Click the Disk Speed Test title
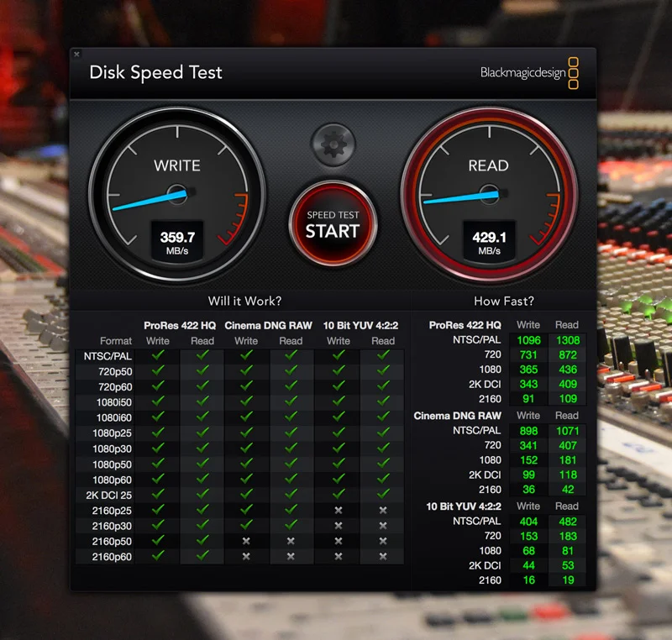This screenshot has height=640, width=672. [155, 72]
